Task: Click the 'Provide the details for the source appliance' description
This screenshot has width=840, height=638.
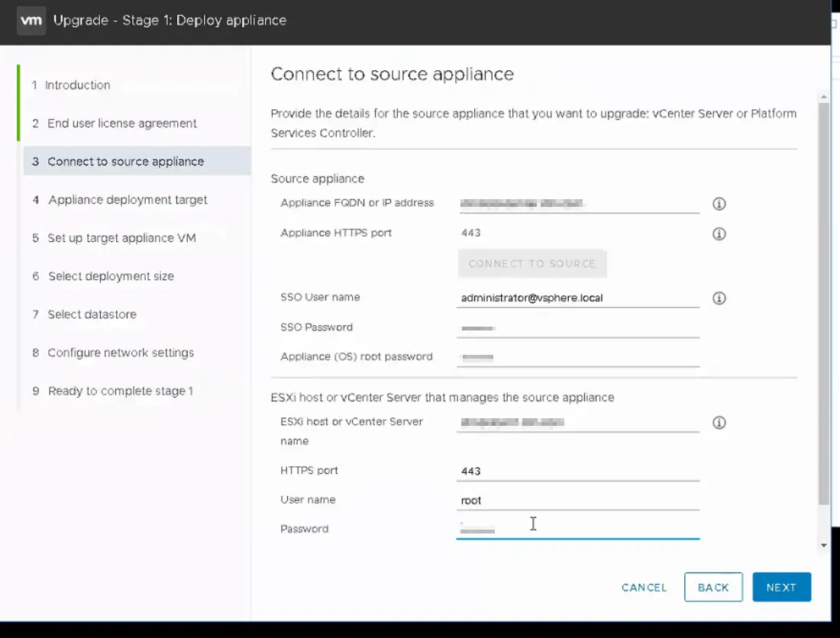Action: pyautogui.click(x=534, y=123)
